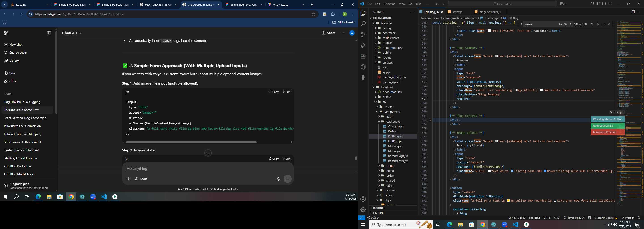Open the View menu in VS Code

(402, 4)
